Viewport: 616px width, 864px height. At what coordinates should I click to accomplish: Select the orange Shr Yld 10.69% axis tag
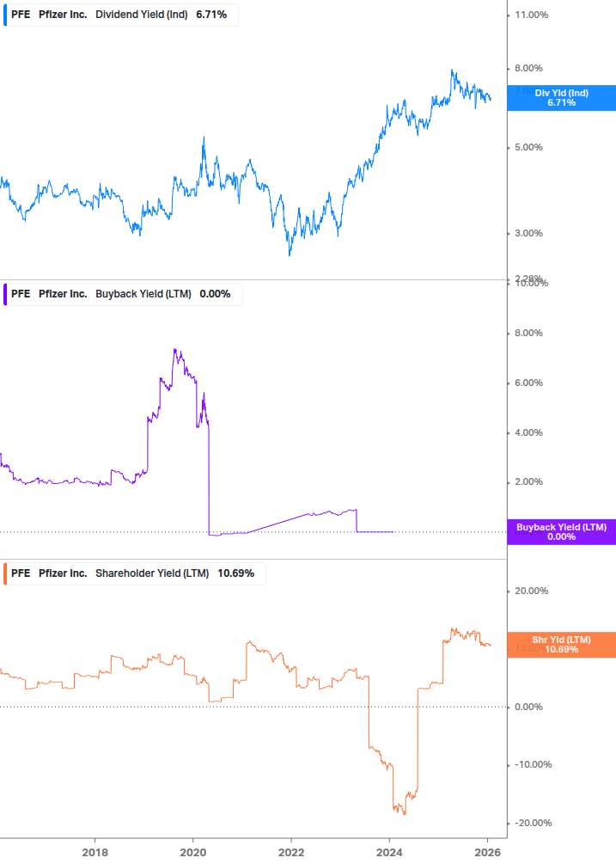click(561, 645)
